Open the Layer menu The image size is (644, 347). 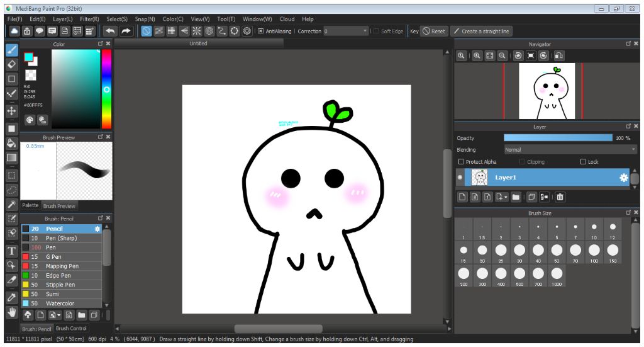click(62, 19)
